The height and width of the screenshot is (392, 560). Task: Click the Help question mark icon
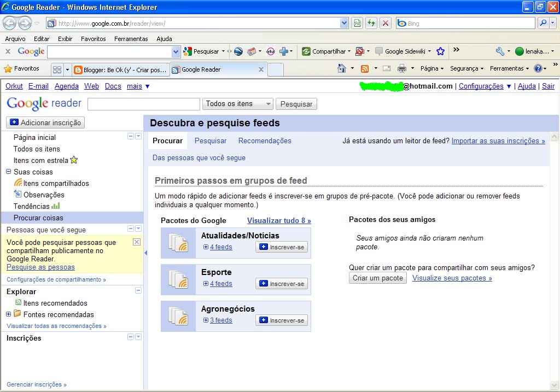(538, 68)
